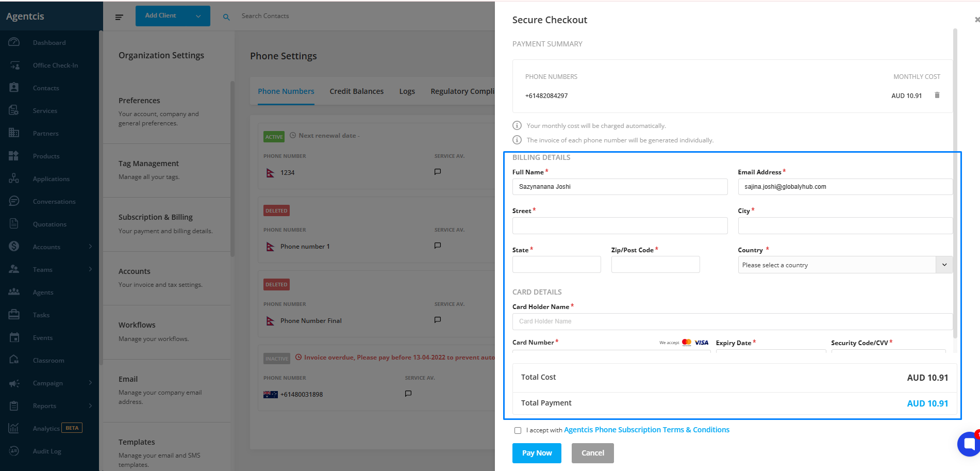Open Conversations chat icon in sidebar
The width and height of the screenshot is (980, 471).
(x=14, y=201)
